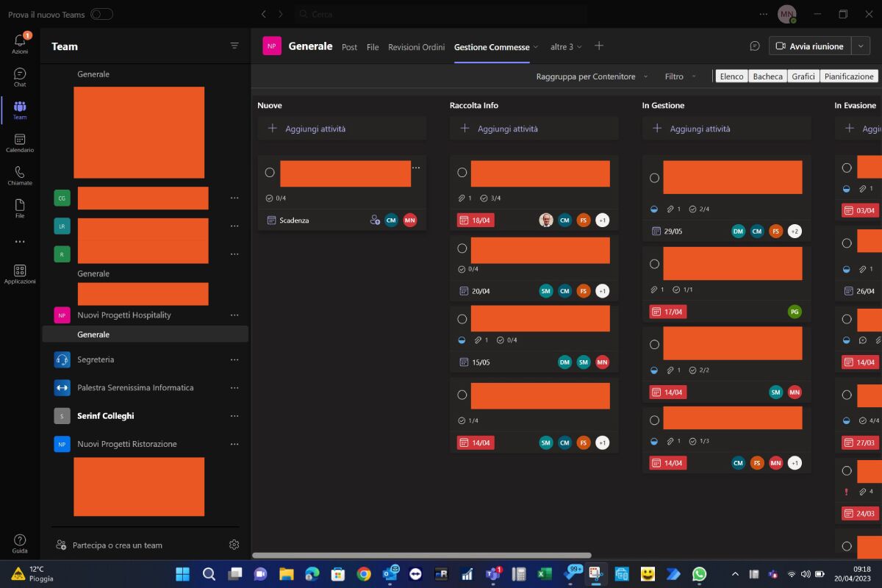Viewport: 882px width, 588px height.
Task: Open the teams settings gear near Partecipa
Action: [x=234, y=545]
